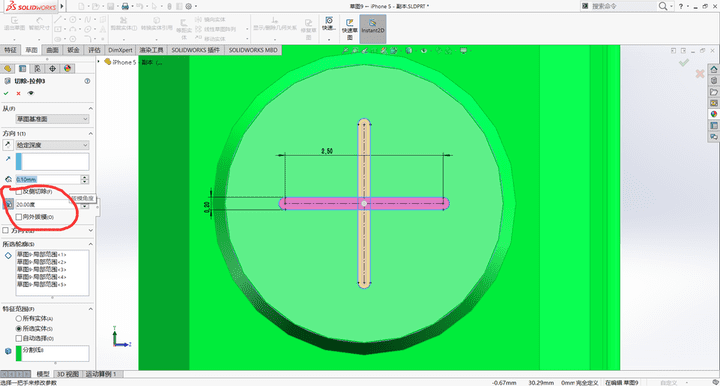
Task: Switch to the Evaluate ribbon tab
Action: point(94,50)
